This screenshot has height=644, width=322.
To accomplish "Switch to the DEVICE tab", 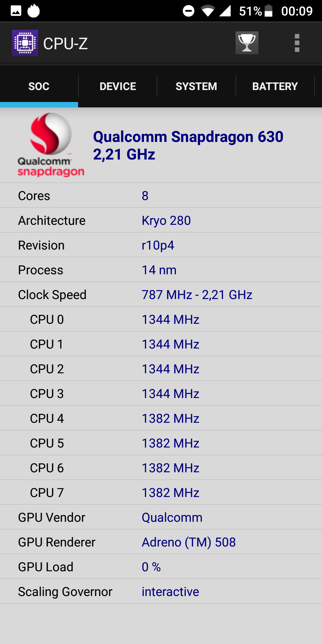I will click(118, 86).
